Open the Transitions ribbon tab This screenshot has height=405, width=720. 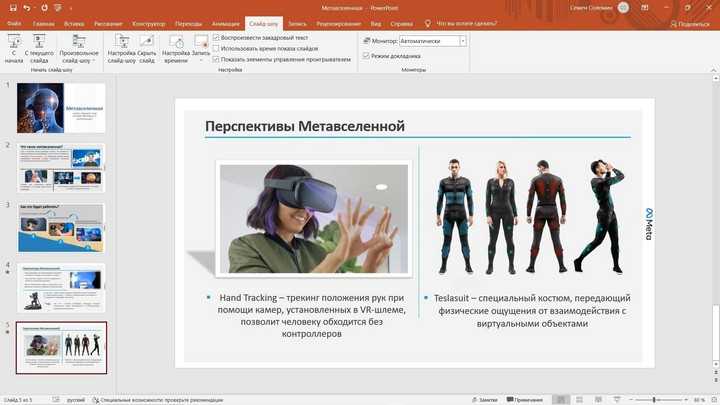pos(188,22)
